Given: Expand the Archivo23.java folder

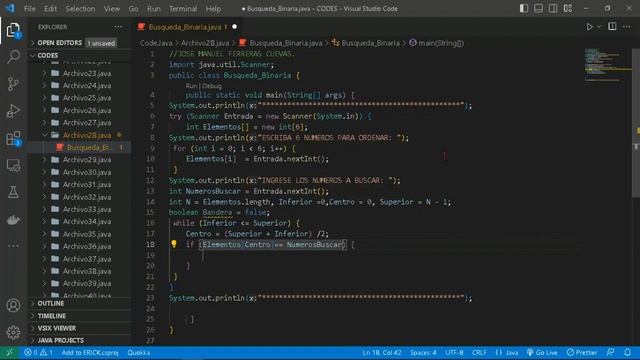Looking at the screenshot, I should [80, 73].
